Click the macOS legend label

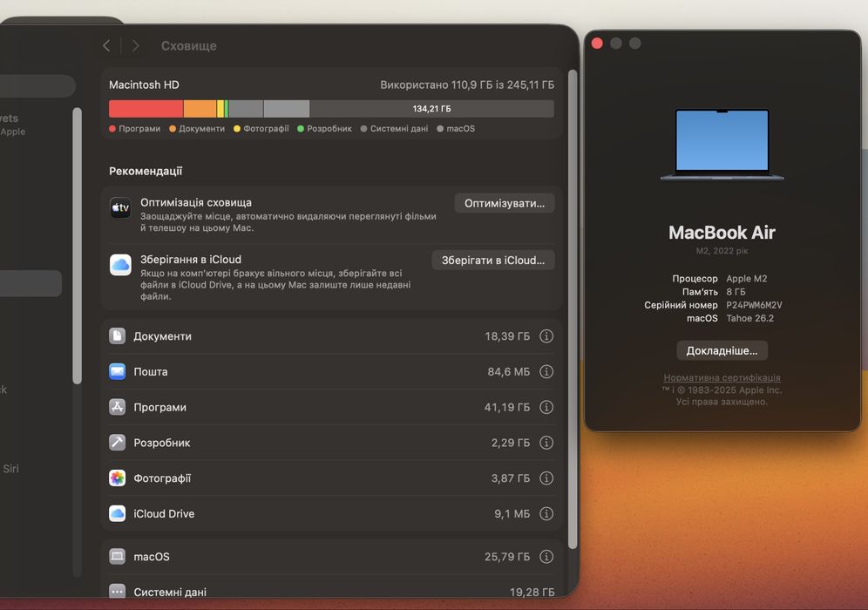(x=460, y=128)
